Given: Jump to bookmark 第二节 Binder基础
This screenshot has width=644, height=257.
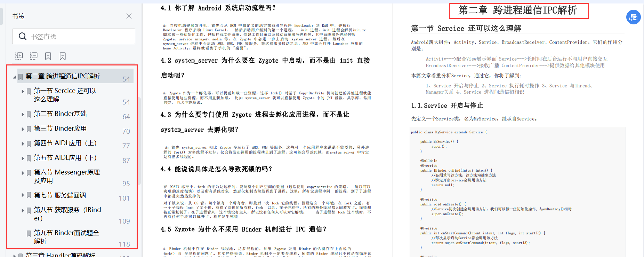Looking at the screenshot, I should (x=61, y=114).
